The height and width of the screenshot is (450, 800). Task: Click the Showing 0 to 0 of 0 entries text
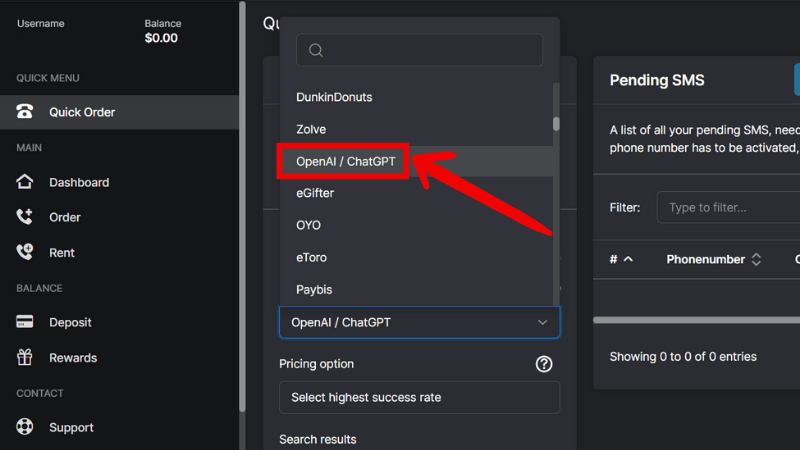click(683, 357)
